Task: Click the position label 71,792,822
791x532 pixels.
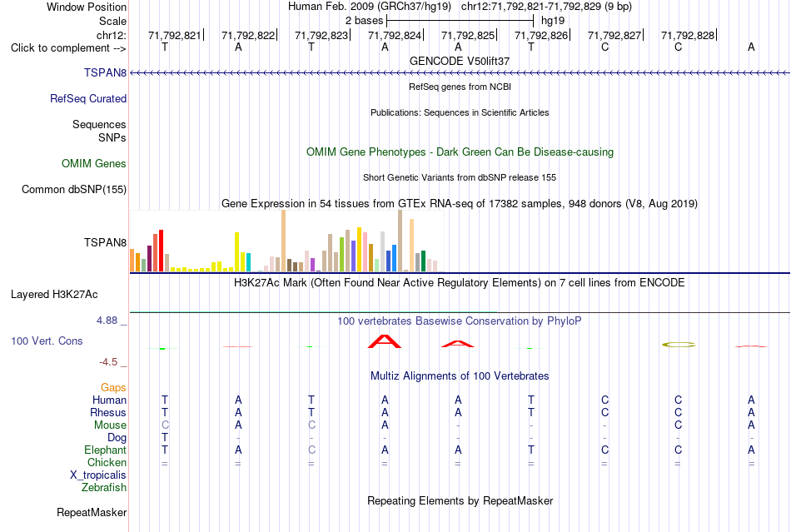Action: coord(248,35)
